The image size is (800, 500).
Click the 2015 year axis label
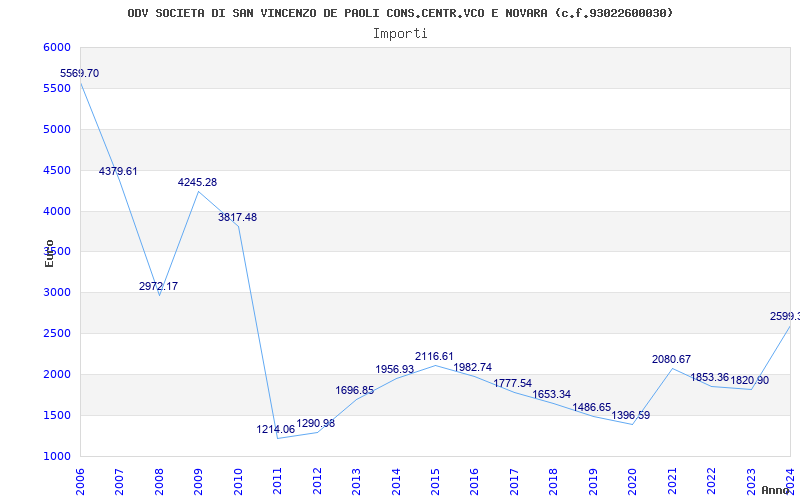point(435,482)
